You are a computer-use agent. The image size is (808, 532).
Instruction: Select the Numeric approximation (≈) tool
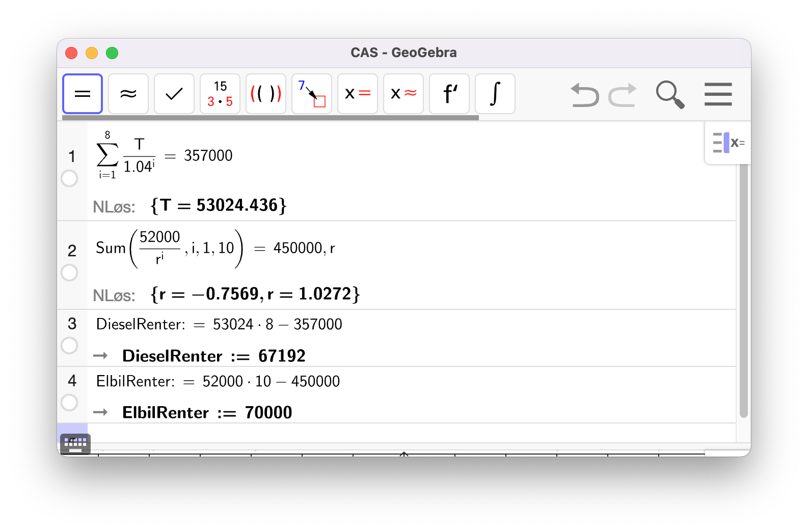(128, 94)
